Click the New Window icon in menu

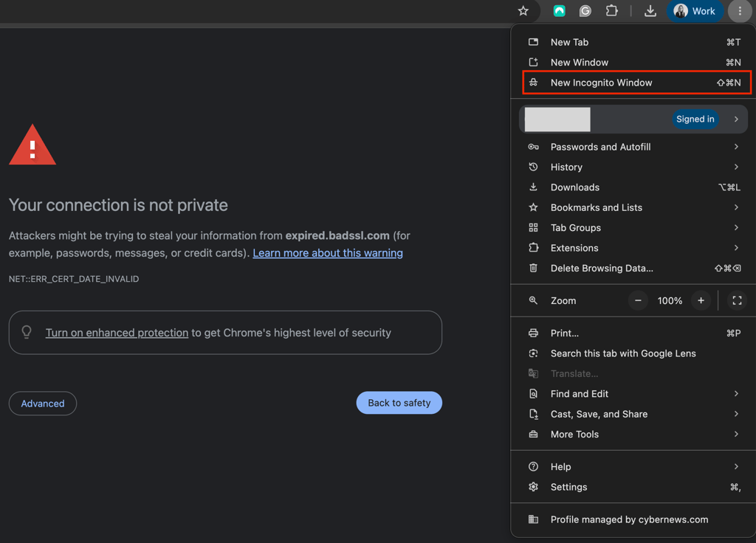533,62
